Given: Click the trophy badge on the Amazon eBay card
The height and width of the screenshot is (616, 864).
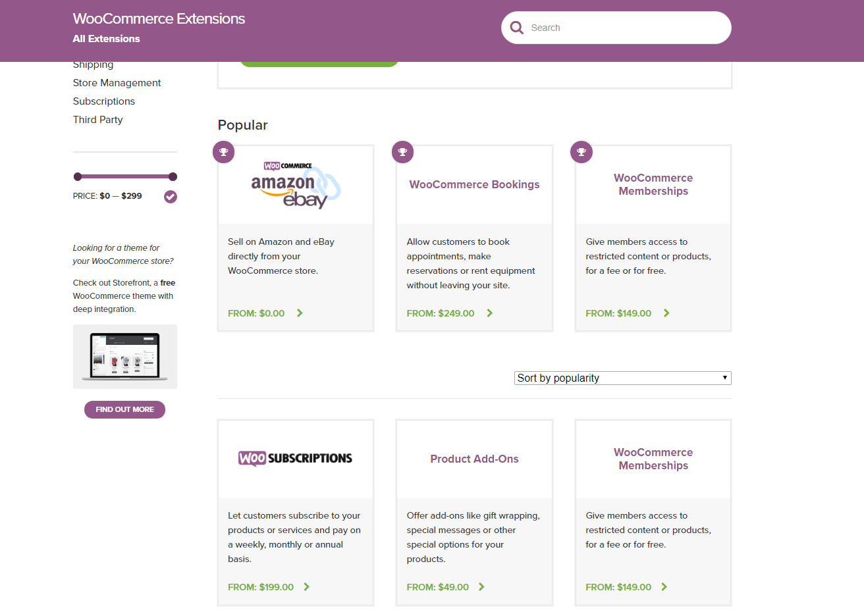Looking at the screenshot, I should (224, 152).
